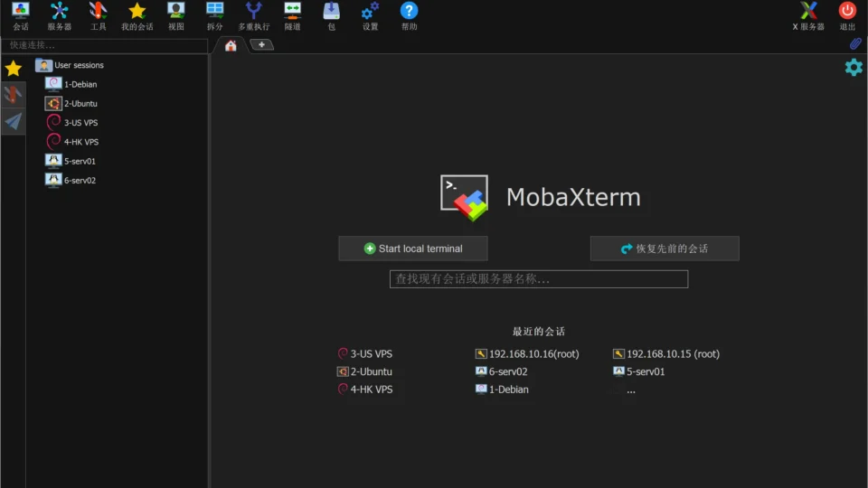Screen dimensions: 868x488
Task: Collapse the User sessions folder
Action: (70, 65)
